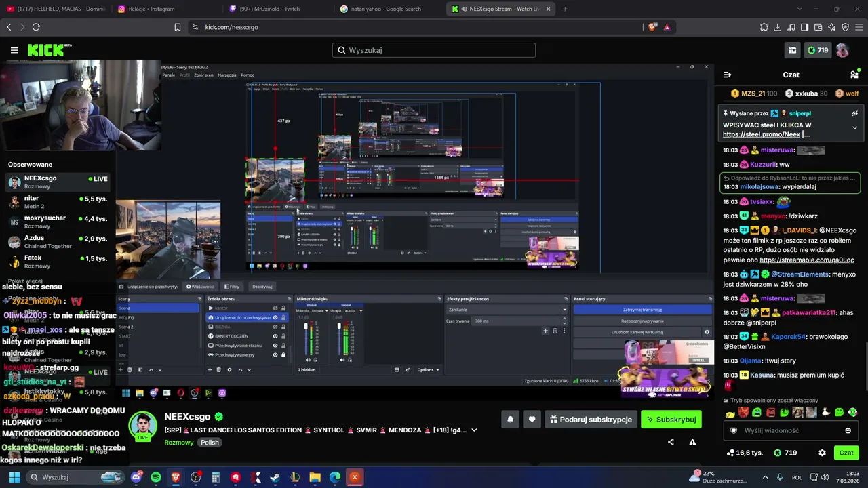Add a source with the plus below OBS sources list
Viewport: 868px width, 488px height.
210,369
